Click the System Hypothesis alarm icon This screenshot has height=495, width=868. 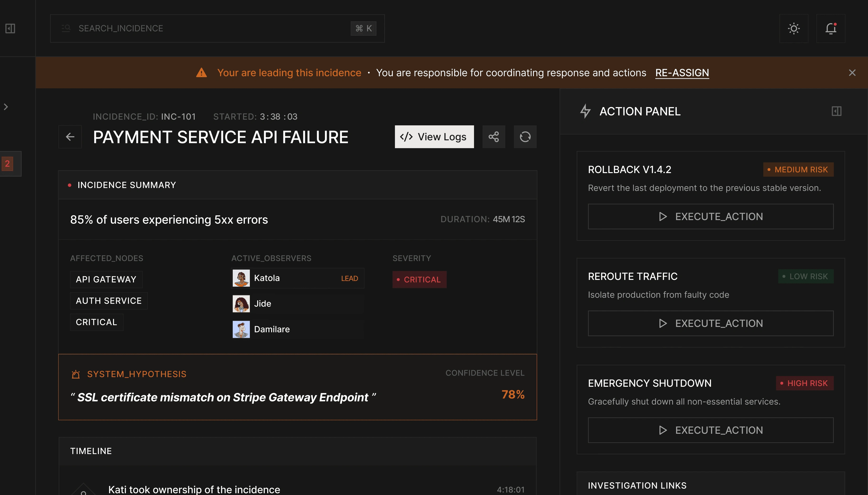tap(76, 374)
